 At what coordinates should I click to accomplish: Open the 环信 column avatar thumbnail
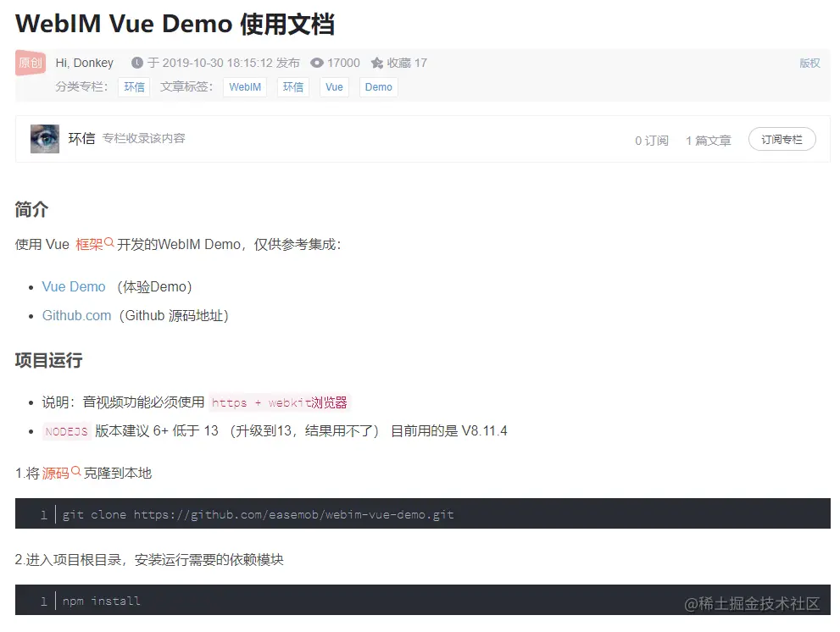[x=45, y=139]
